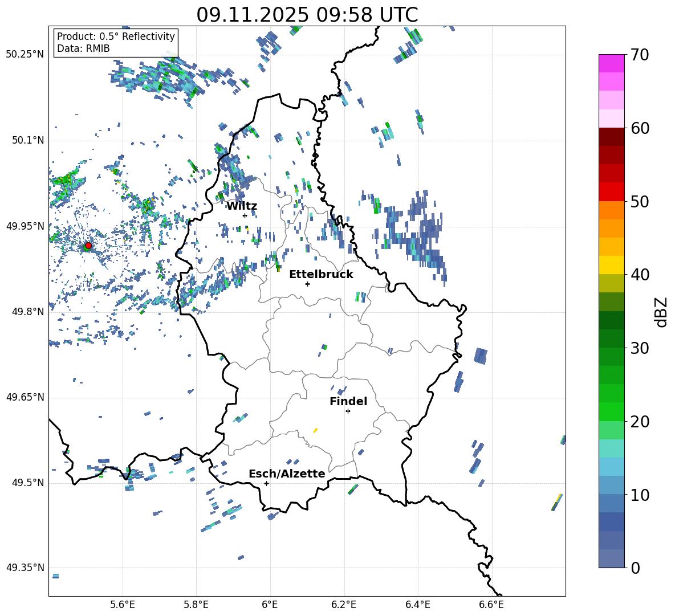Click the small yellow echo south of Findel
The width and height of the screenshot is (675, 616).
tap(315, 430)
